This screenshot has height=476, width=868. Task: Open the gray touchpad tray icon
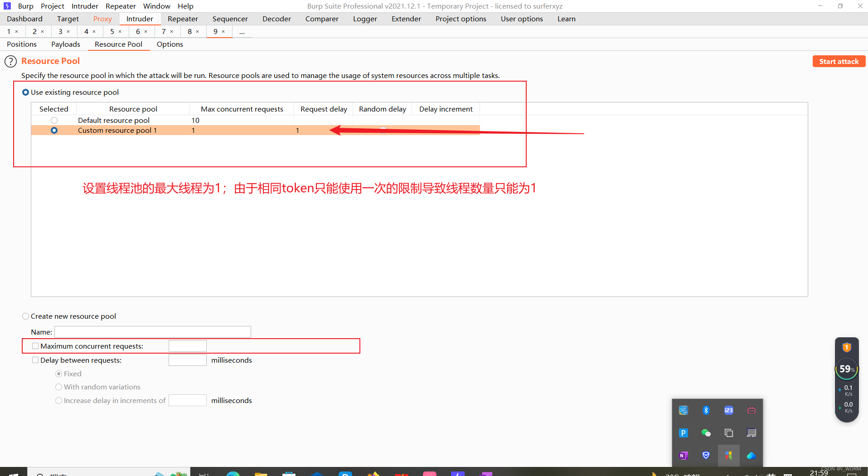(752, 433)
